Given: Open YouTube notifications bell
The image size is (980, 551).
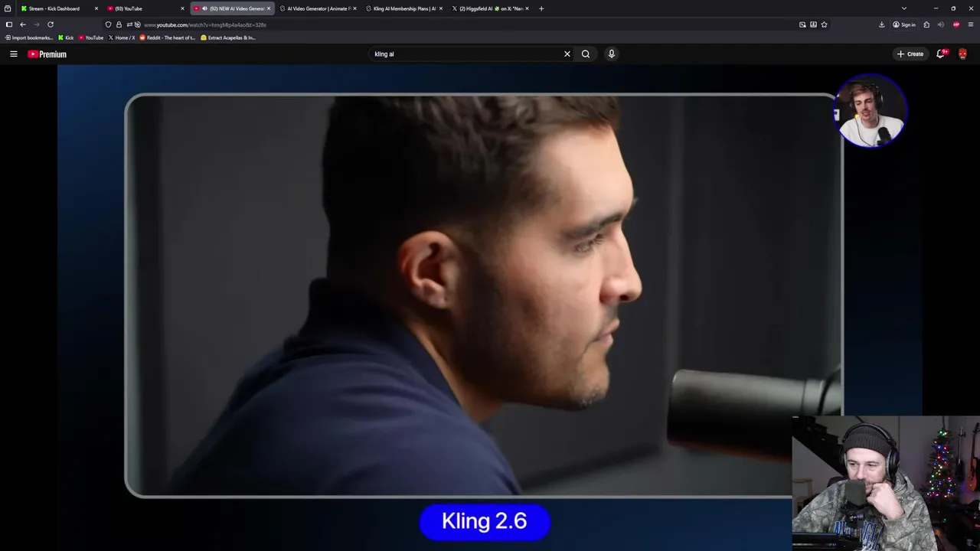Looking at the screenshot, I should 940,54.
